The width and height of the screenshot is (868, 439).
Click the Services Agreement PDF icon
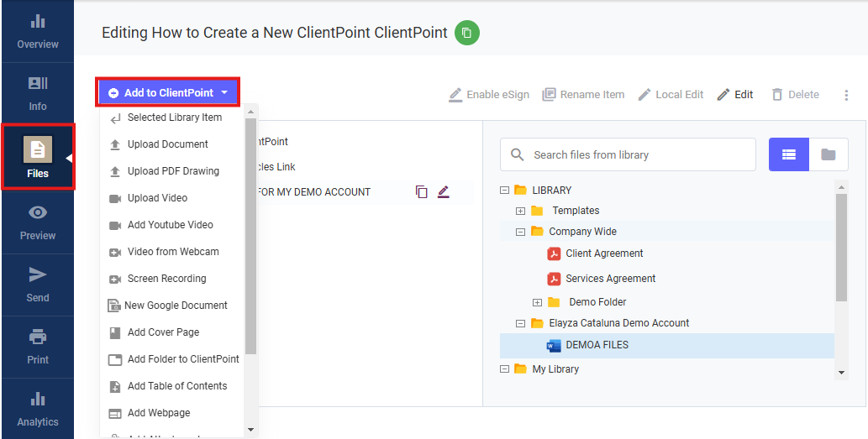coord(554,279)
